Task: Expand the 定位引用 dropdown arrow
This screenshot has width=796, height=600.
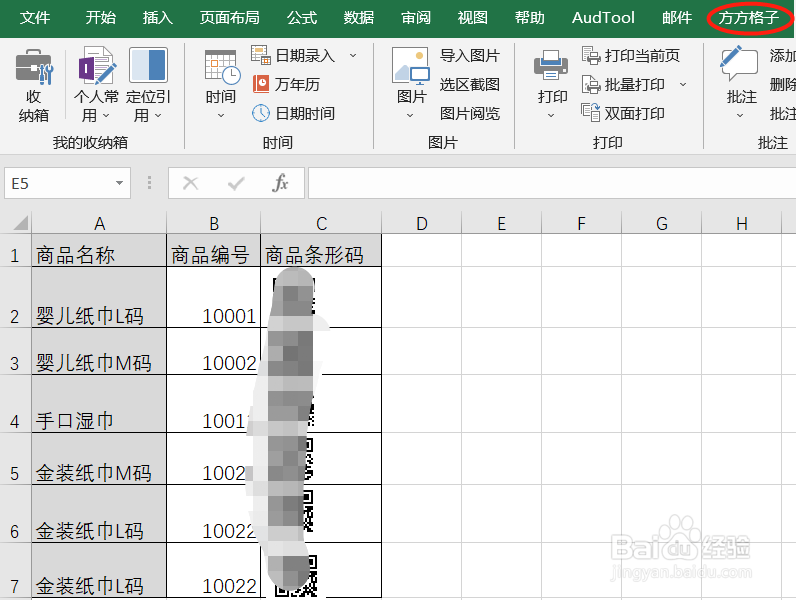Action: (158, 116)
